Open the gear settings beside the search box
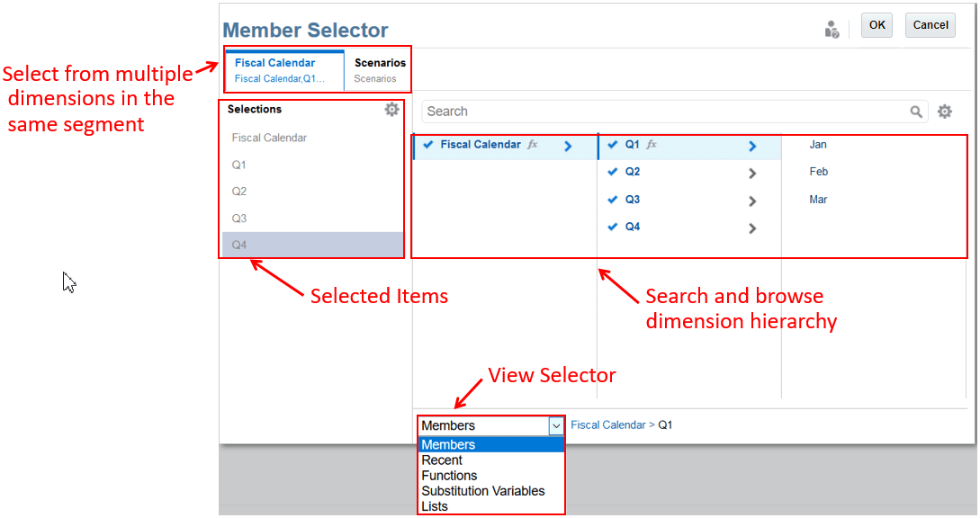This screenshot has width=980, height=518. pyautogui.click(x=944, y=112)
